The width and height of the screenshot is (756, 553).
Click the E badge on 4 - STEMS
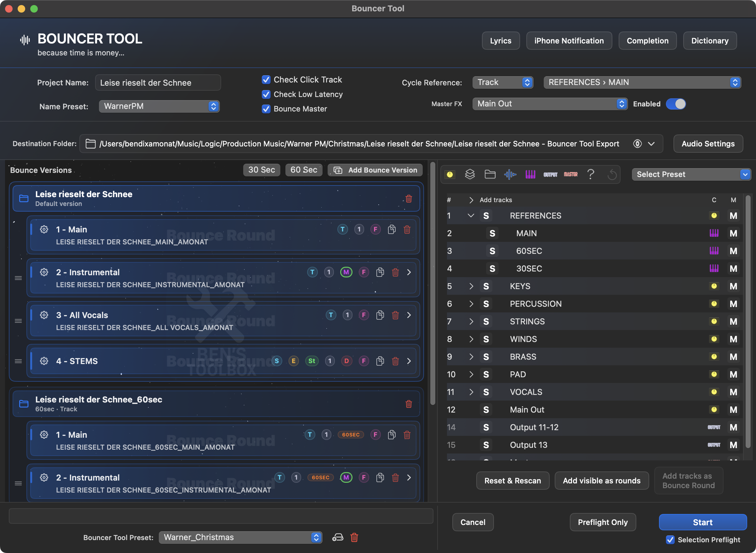point(293,361)
